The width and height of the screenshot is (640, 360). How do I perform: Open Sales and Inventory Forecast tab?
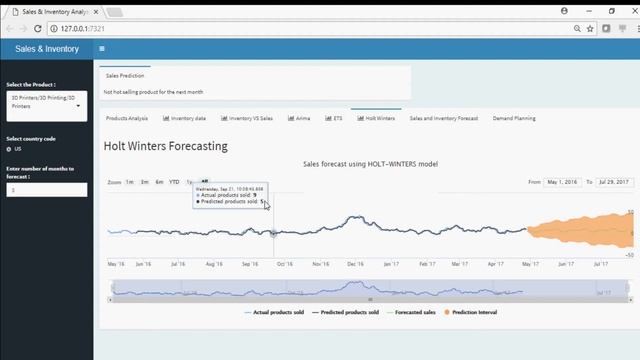(444, 118)
